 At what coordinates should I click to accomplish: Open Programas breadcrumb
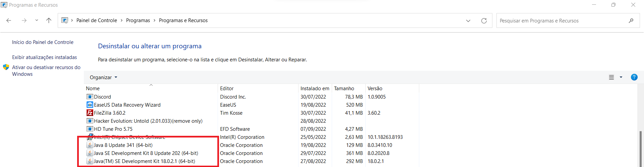click(138, 20)
